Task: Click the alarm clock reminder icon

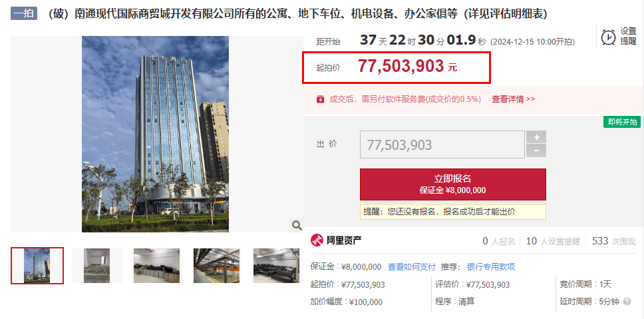Action: click(x=608, y=37)
